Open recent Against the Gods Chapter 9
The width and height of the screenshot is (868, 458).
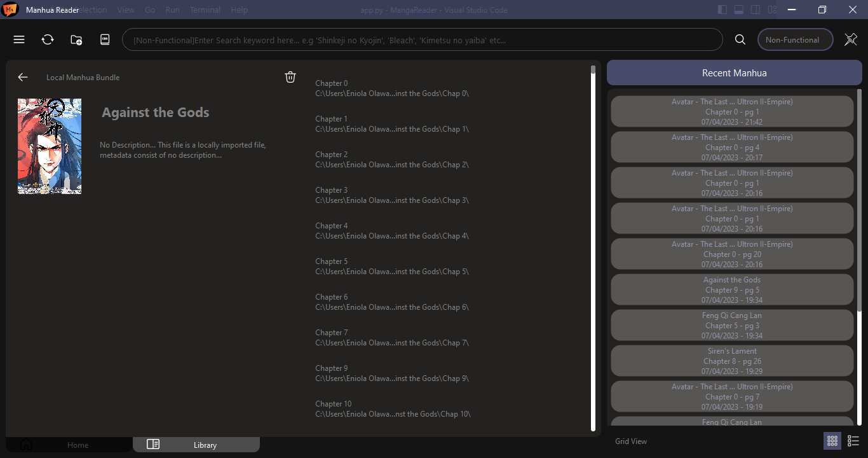[x=732, y=290]
